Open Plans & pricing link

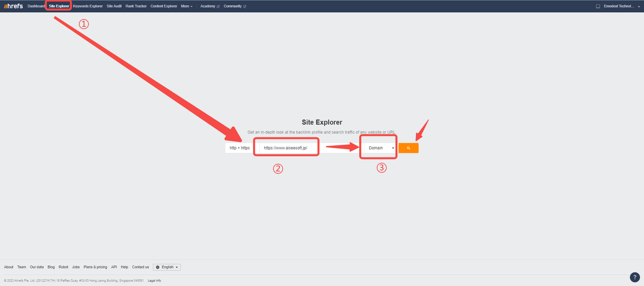(95, 267)
